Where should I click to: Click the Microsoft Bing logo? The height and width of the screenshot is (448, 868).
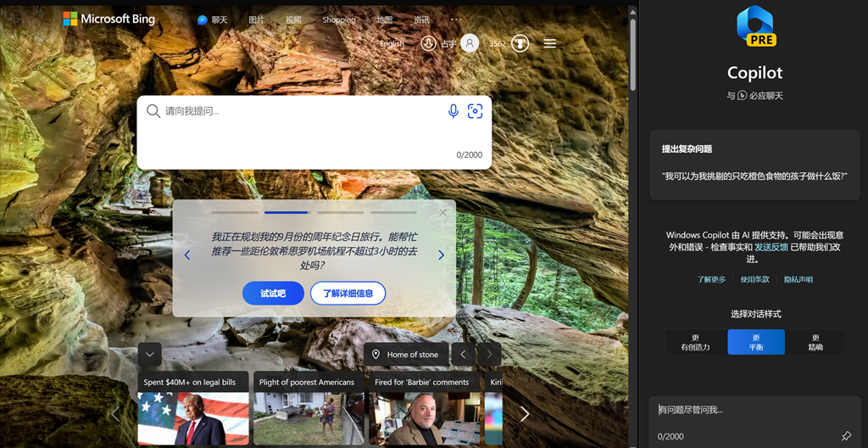tap(108, 19)
